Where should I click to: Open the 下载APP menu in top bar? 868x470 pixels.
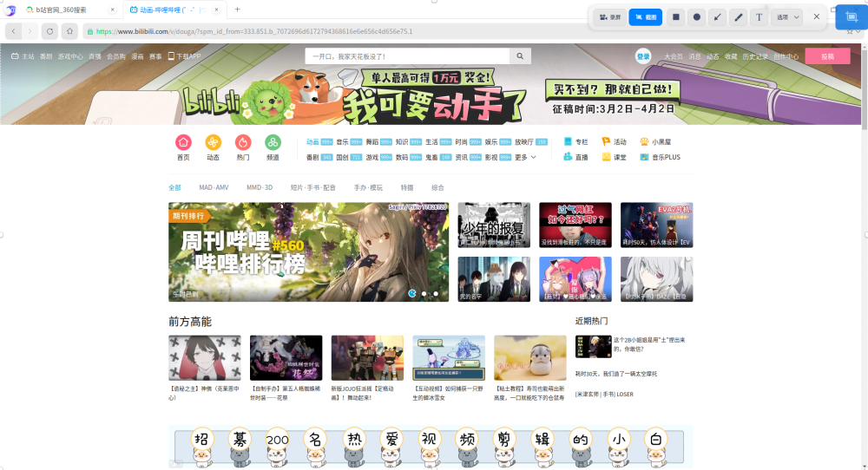coord(185,56)
